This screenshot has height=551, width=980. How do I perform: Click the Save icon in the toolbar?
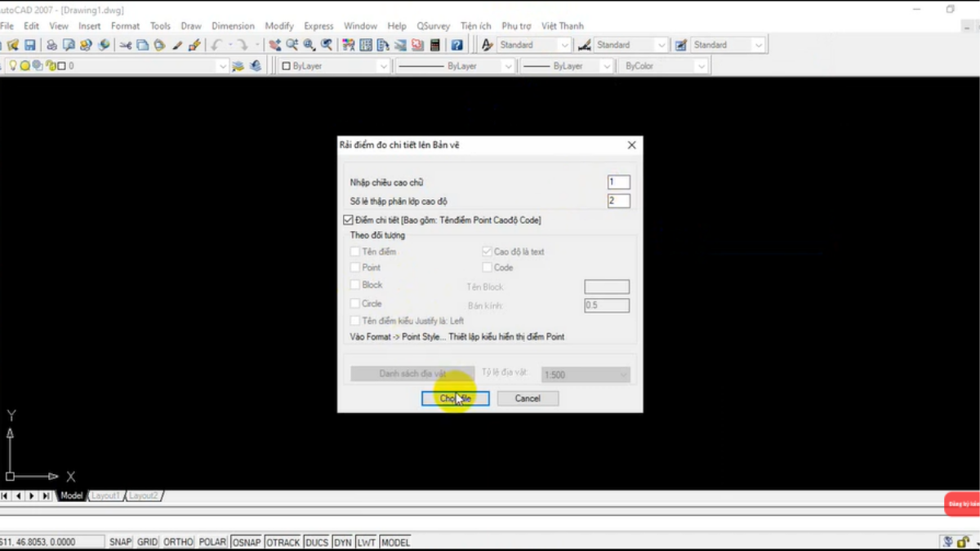point(30,46)
